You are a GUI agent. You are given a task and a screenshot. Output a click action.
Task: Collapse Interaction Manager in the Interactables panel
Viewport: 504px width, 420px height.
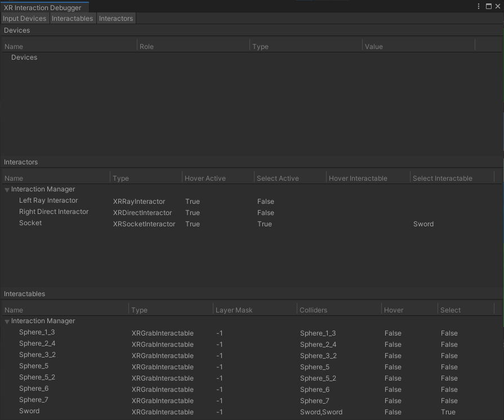(x=7, y=321)
